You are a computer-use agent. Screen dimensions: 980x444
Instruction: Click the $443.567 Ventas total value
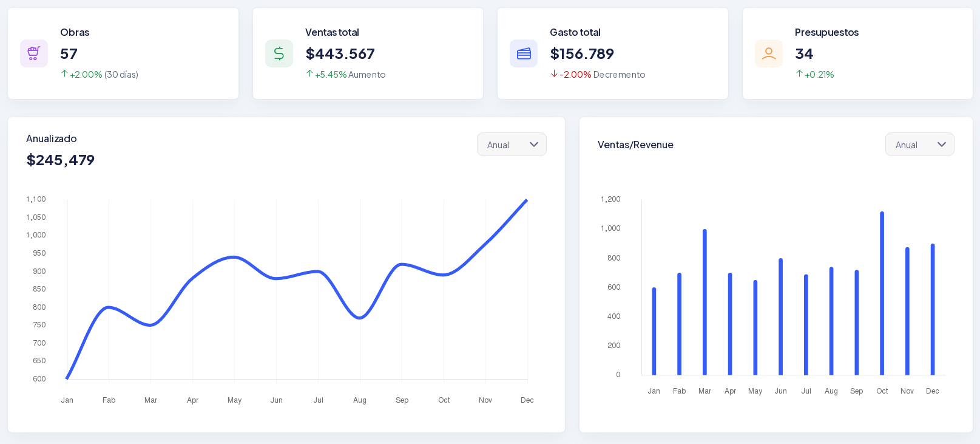click(340, 54)
